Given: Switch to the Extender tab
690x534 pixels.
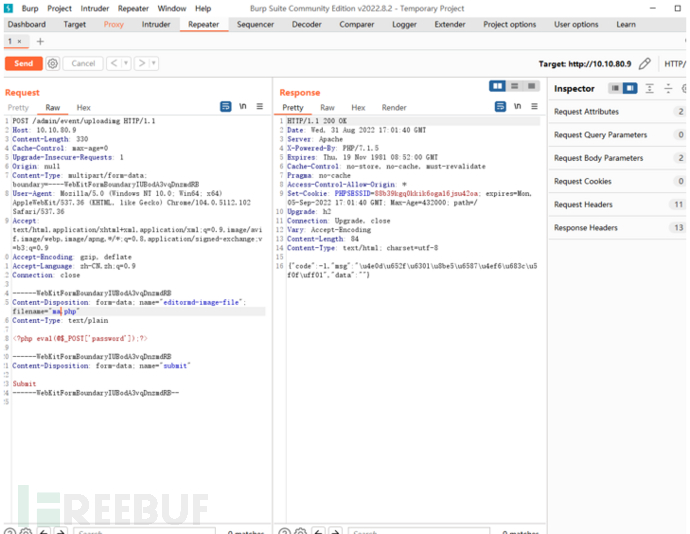Looking at the screenshot, I should pyautogui.click(x=450, y=24).
